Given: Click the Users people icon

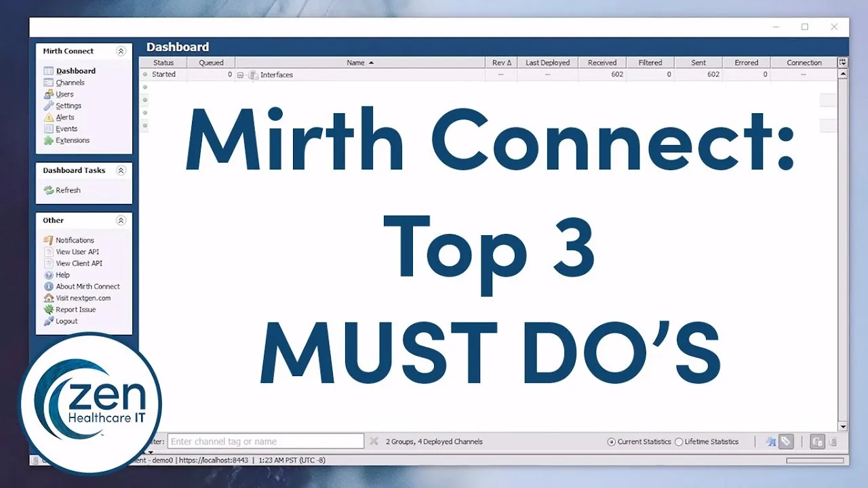Looking at the screenshot, I should point(49,94).
